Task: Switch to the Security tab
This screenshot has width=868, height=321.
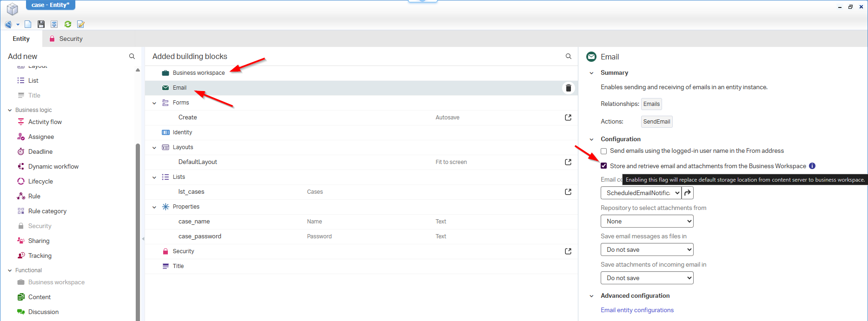Action: (x=66, y=39)
